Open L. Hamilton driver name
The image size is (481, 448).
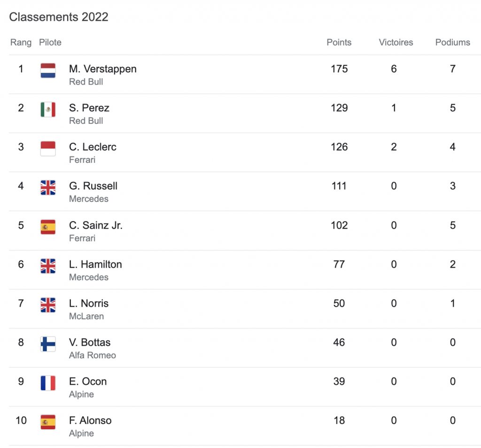tap(95, 264)
